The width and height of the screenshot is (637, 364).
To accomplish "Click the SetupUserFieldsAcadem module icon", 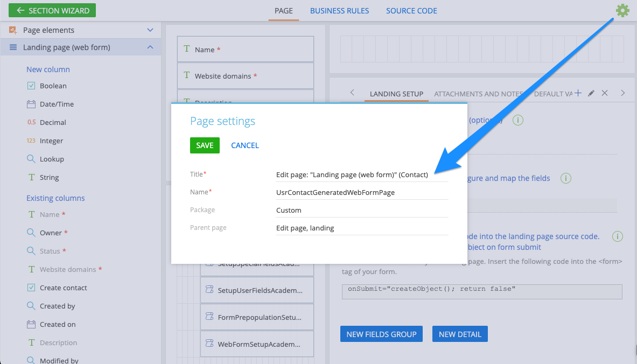I will click(209, 290).
